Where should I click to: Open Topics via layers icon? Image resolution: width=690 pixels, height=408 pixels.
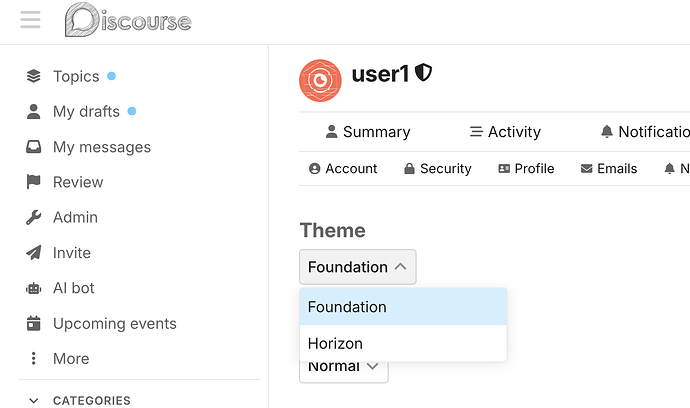tap(33, 76)
